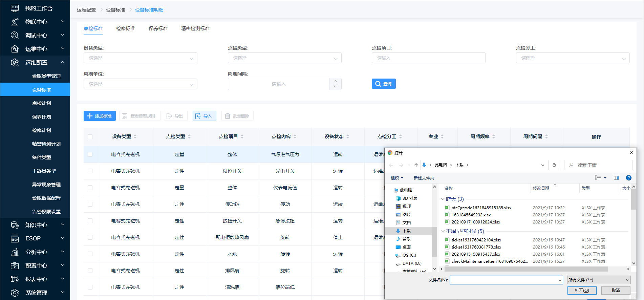Click the 分析中心 chart icon
Screen dimensions: 644x300
click(15, 252)
